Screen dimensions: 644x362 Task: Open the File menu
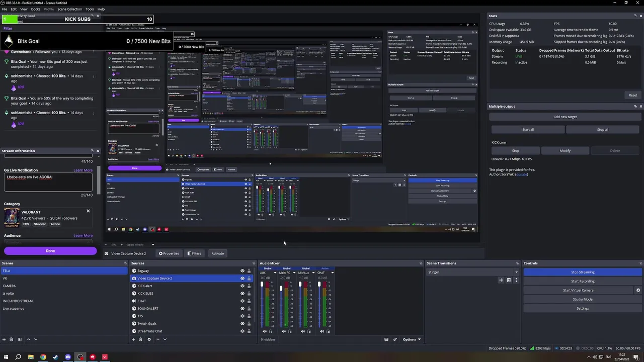point(5,9)
